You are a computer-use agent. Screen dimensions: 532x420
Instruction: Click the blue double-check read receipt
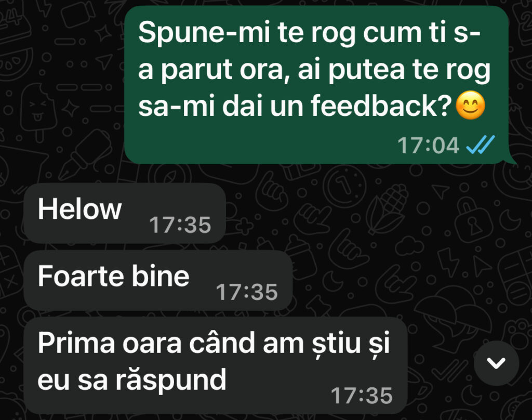(481, 145)
